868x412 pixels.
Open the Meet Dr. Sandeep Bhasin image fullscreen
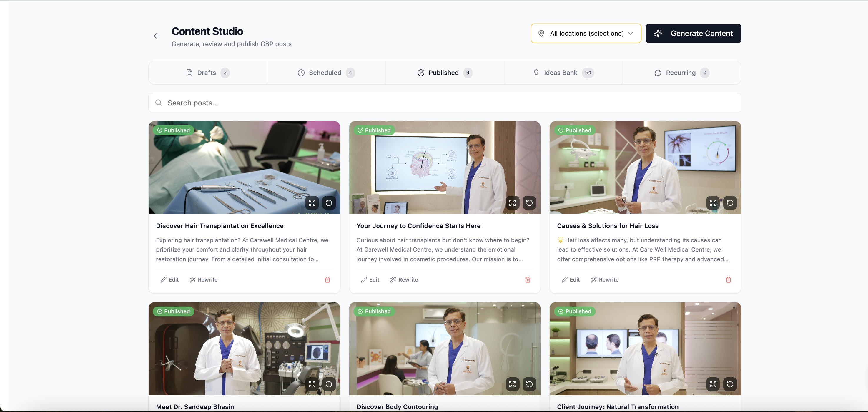(x=312, y=384)
